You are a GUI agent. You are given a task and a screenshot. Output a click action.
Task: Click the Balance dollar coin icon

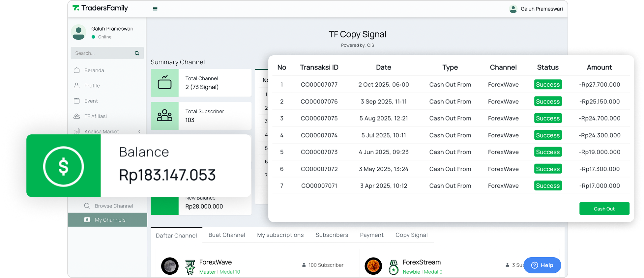click(63, 166)
